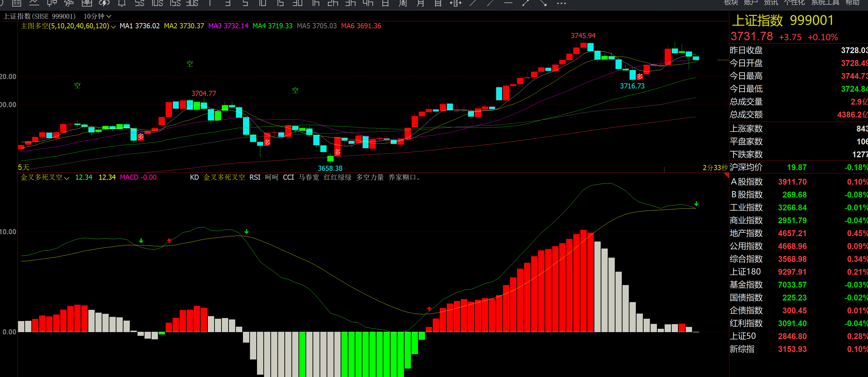The image size is (868, 377).
Task: Select the 工业指数 row
Action: point(799,207)
